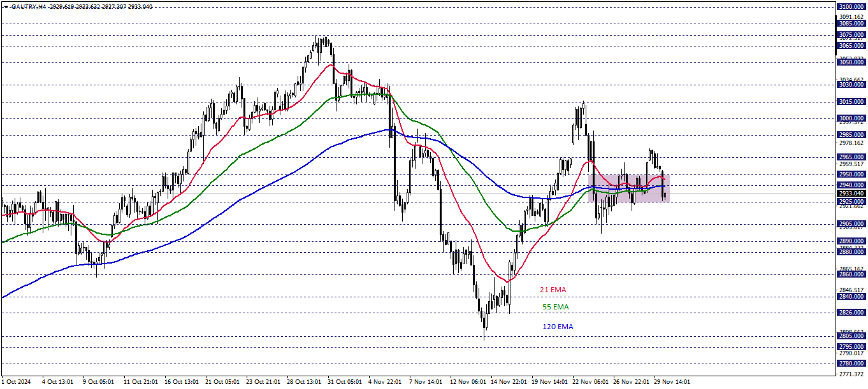Select the 3085.000 price level label

click(x=851, y=24)
